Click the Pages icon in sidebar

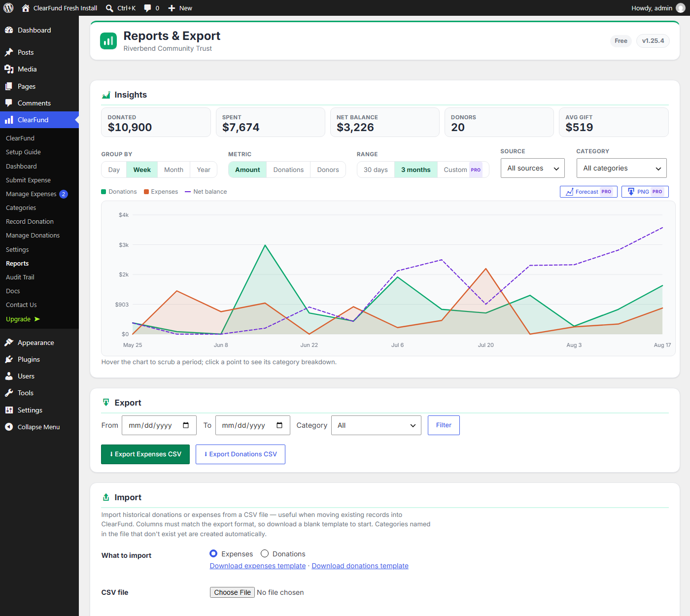pyautogui.click(x=9, y=86)
